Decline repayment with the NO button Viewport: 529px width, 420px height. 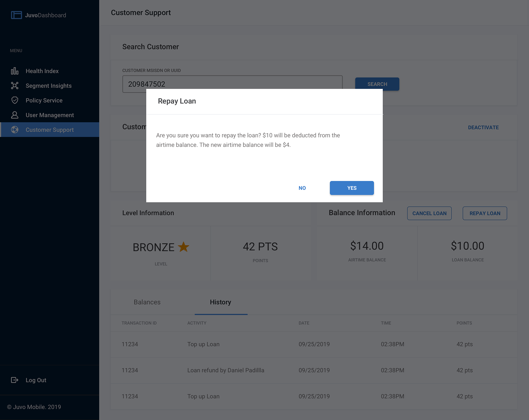tap(302, 188)
